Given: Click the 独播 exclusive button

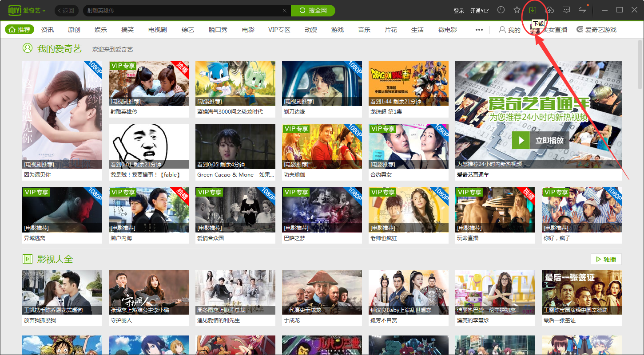Looking at the screenshot, I should coord(606,259).
